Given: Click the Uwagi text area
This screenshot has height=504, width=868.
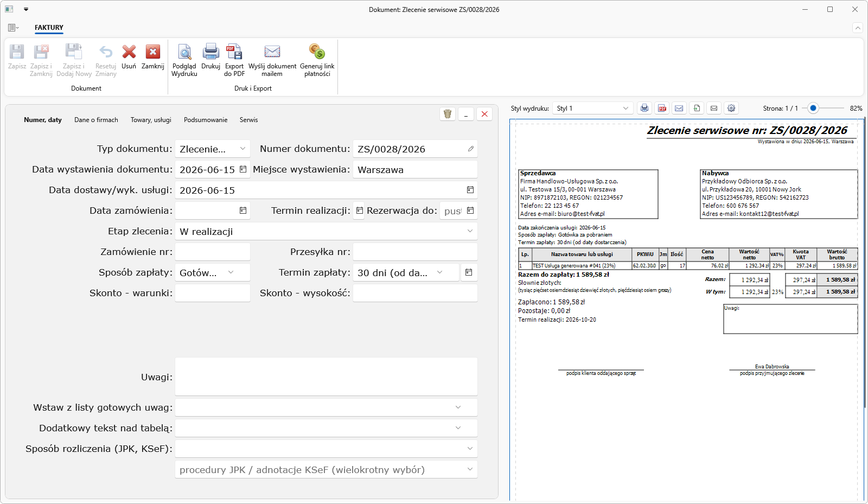Looking at the screenshot, I should (326, 377).
